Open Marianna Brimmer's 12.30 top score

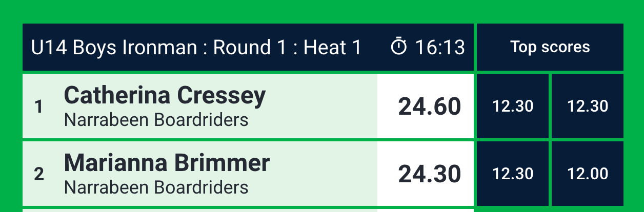click(x=513, y=174)
